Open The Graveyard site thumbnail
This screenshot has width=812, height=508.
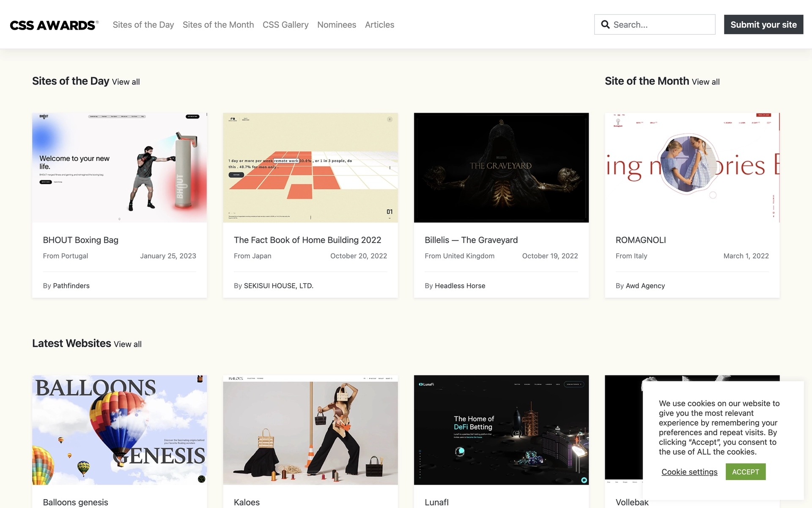pos(501,168)
